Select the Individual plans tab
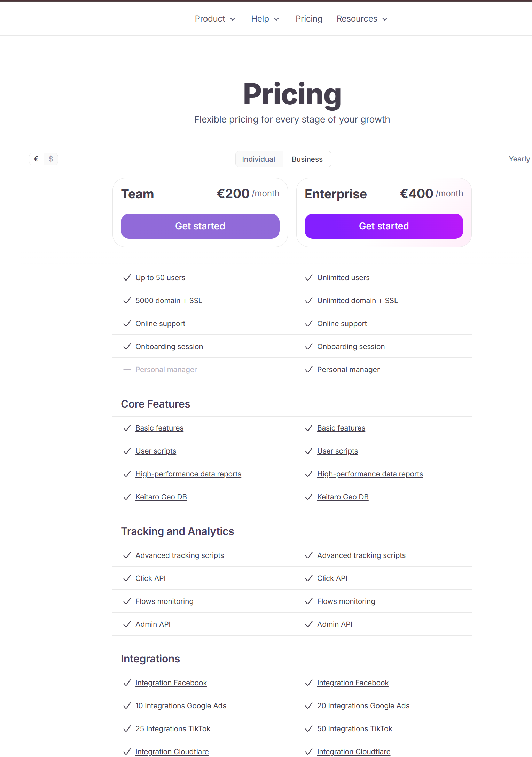This screenshot has height=757, width=532. [x=258, y=159]
